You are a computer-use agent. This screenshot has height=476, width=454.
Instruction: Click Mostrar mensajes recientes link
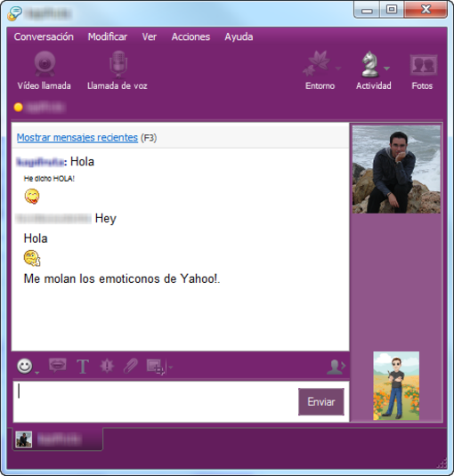pyautogui.click(x=77, y=138)
